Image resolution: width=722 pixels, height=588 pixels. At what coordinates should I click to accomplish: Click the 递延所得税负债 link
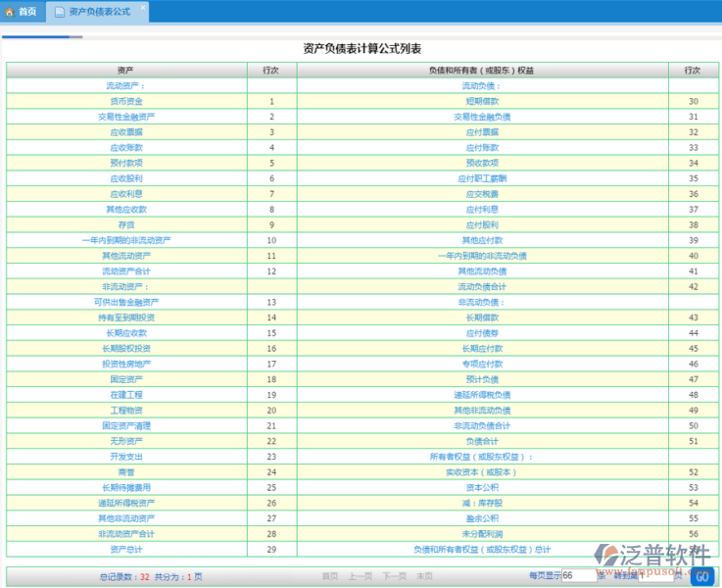coord(482,395)
